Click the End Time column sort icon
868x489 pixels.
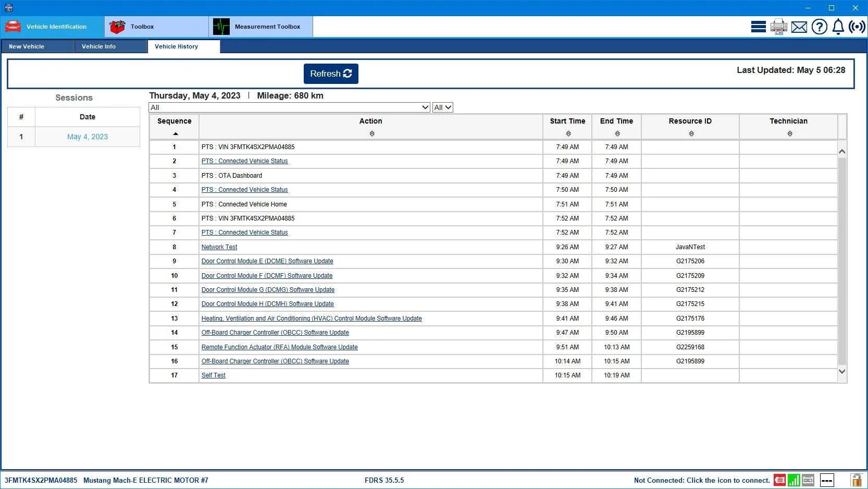[617, 134]
